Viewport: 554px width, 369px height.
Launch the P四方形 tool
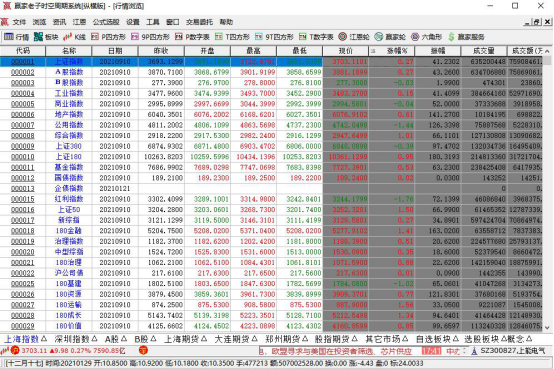(108, 37)
